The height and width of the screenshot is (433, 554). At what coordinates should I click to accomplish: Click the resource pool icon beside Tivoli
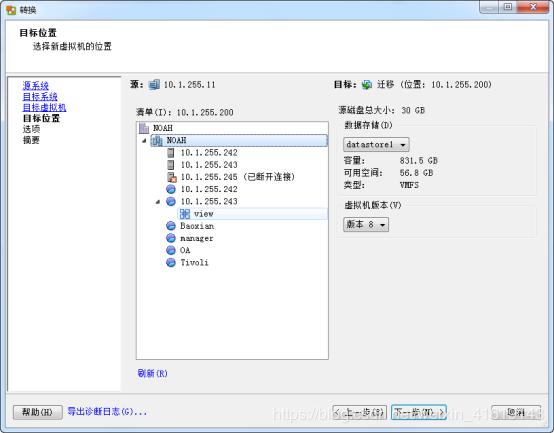click(x=171, y=262)
